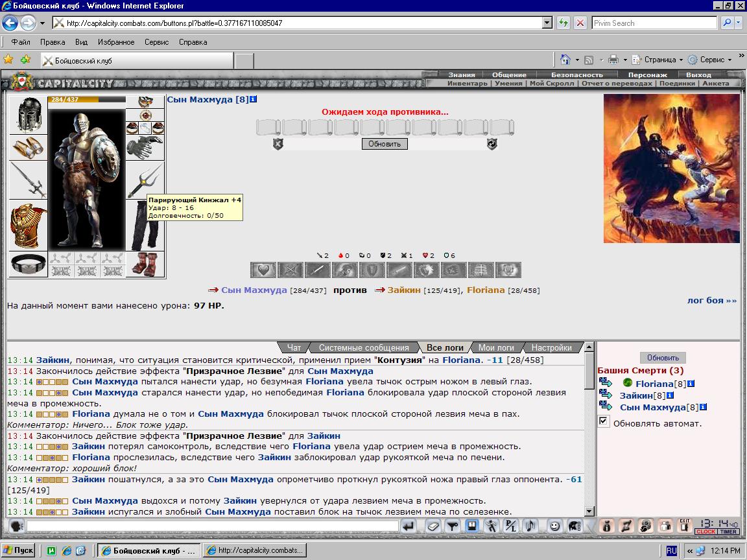Use the last technique in the row
Screen dimensions: 747x560
(508, 270)
